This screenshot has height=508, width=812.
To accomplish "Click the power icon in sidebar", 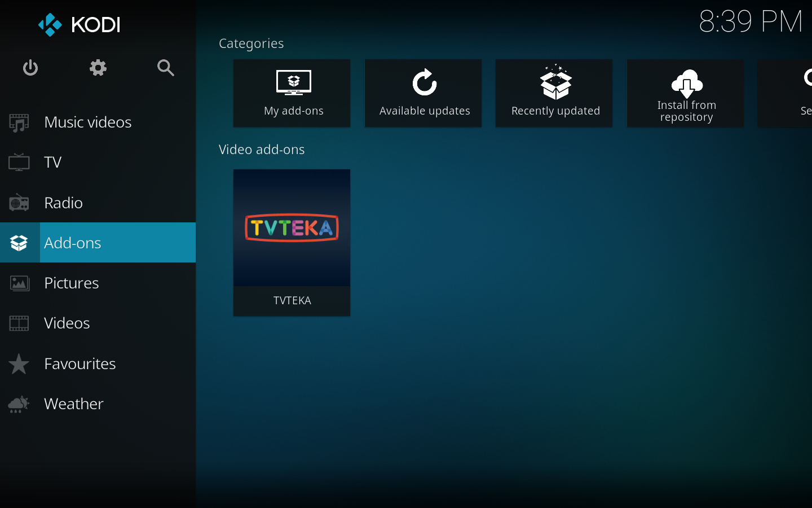I will (30, 68).
